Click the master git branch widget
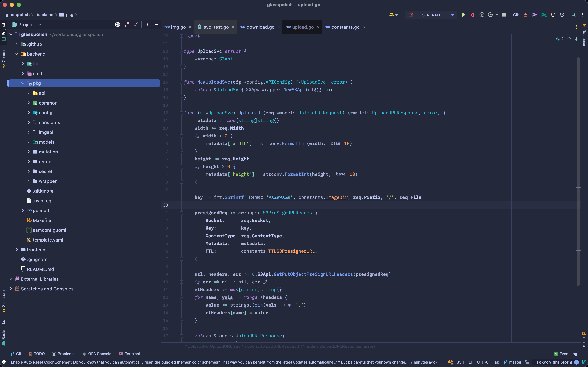The height and width of the screenshot is (367, 588). tap(513, 362)
